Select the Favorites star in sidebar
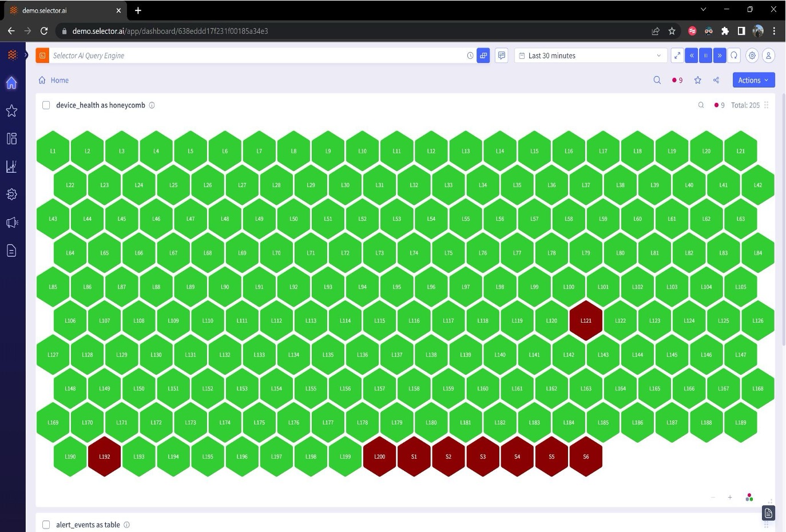This screenshot has height=532, width=786. tap(11, 111)
